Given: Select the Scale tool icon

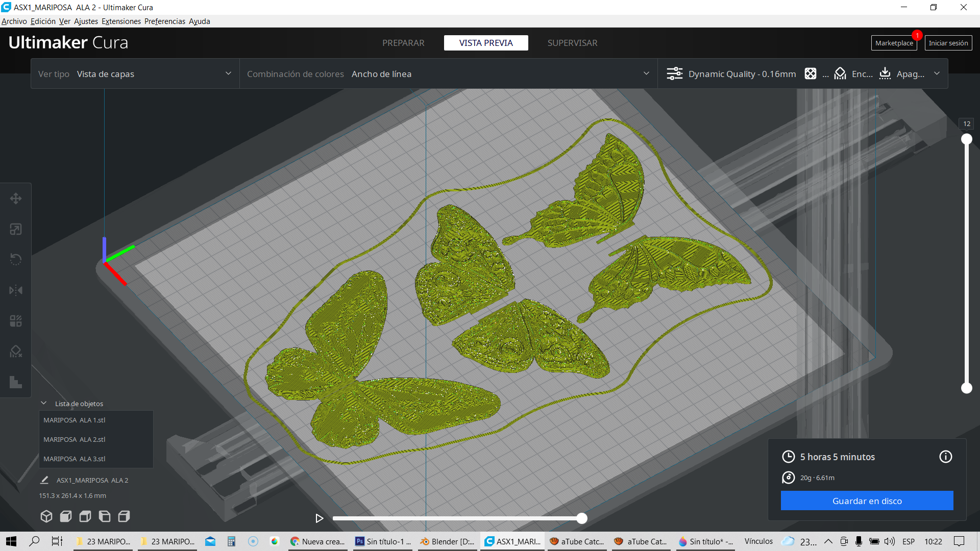Looking at the screenshot, I should coord(16,229).
